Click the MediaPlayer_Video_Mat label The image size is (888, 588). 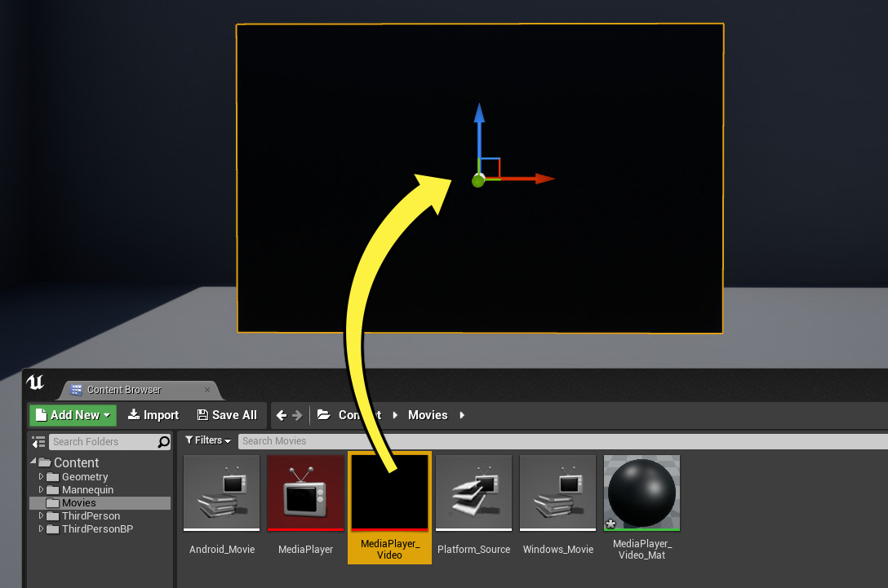pyautogui.click(x=642, y=550)
